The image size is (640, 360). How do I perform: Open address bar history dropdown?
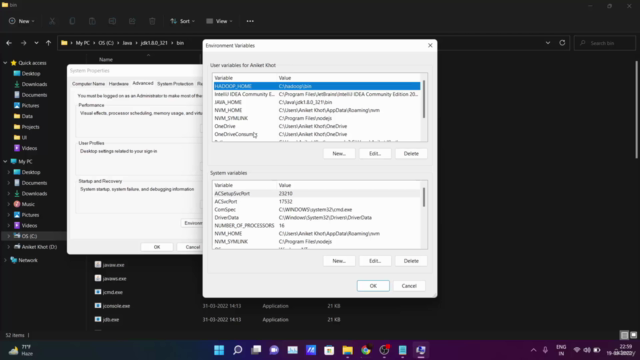point(548,43)
